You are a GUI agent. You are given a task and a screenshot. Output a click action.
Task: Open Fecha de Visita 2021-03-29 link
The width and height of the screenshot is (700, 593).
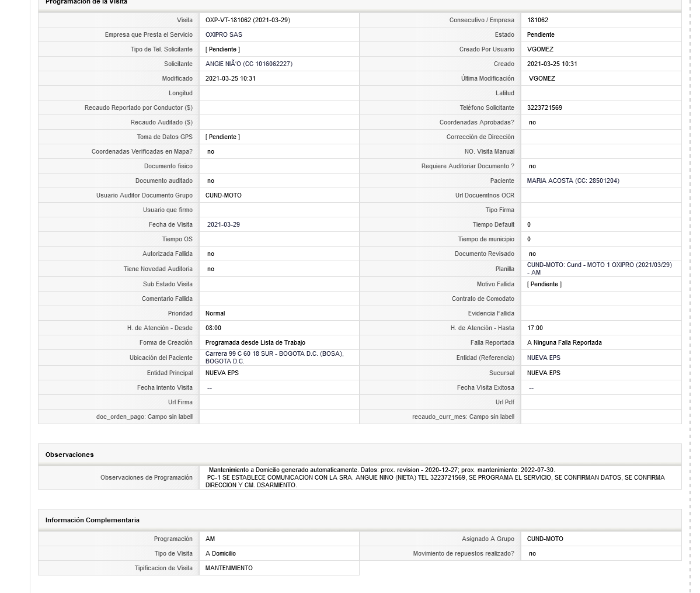pyautogui.click(x=223, y=225)
